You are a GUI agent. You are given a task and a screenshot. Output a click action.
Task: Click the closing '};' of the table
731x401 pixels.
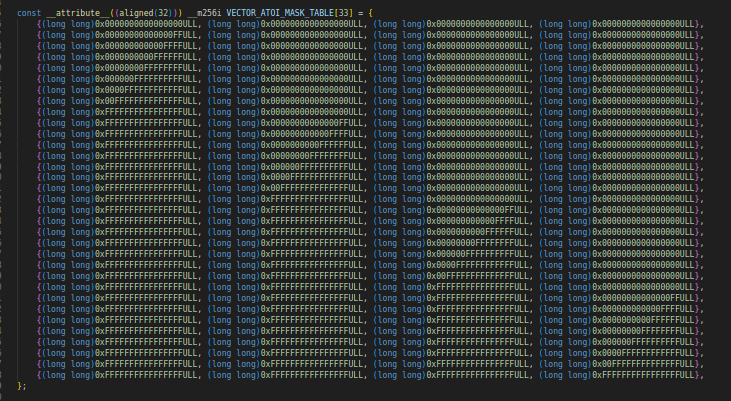point(21,386)
